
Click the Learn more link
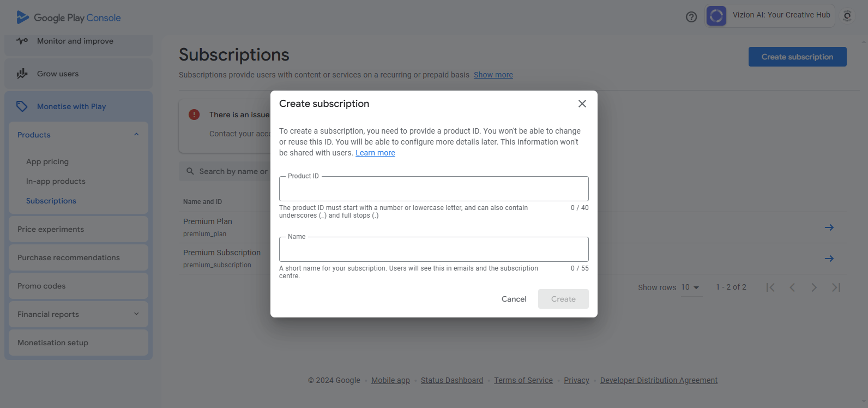[x=375, y=153]
